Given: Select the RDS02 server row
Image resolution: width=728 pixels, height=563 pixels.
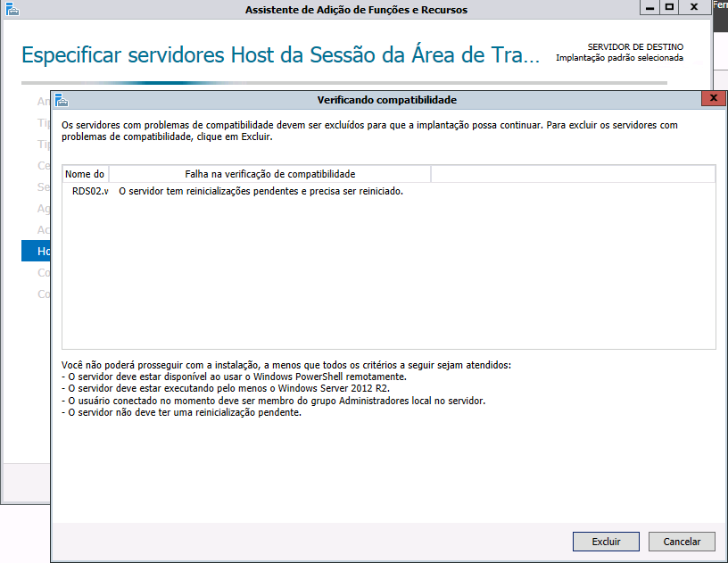Looking at the screenshot, I should [x=90, y=191].
